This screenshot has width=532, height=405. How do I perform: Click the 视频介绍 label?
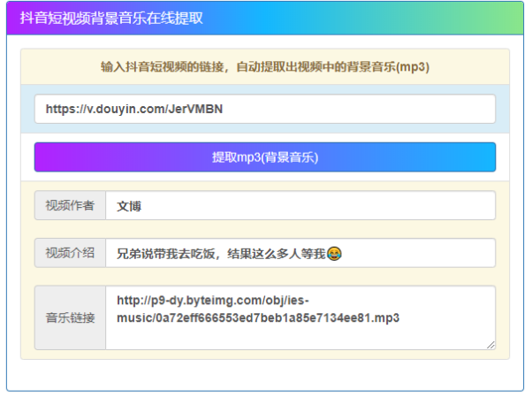(x=70, y=253)
